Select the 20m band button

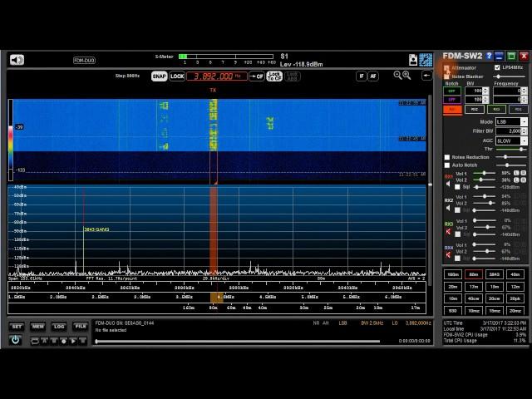point(453,287)
